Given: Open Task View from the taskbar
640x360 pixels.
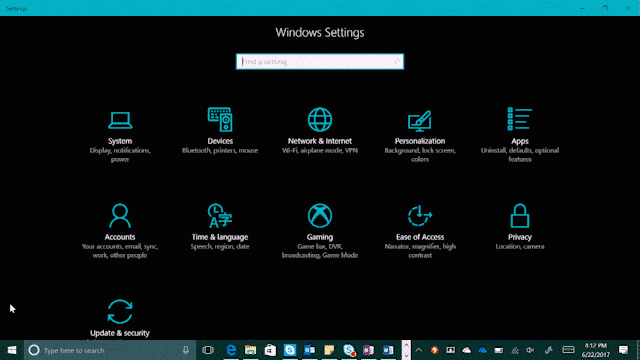Looking at the screenshot, I should [x=208, y=350].
